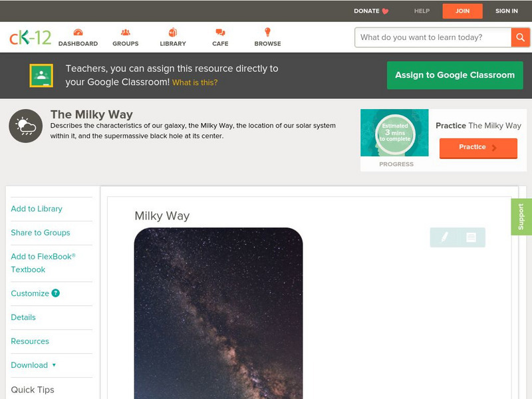
Task: Click the search input field
Action: 433,37
